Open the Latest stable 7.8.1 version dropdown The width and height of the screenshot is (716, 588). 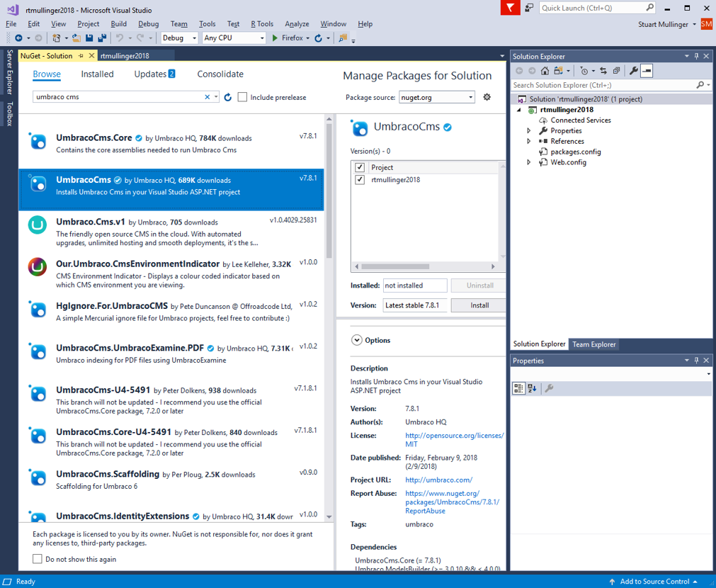415,305
